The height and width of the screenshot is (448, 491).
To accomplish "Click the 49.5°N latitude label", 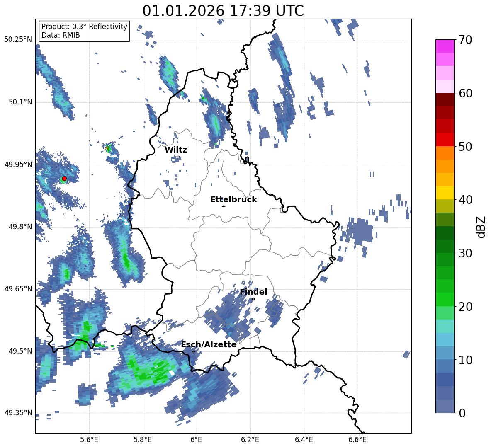I will [x=20, y=351].
